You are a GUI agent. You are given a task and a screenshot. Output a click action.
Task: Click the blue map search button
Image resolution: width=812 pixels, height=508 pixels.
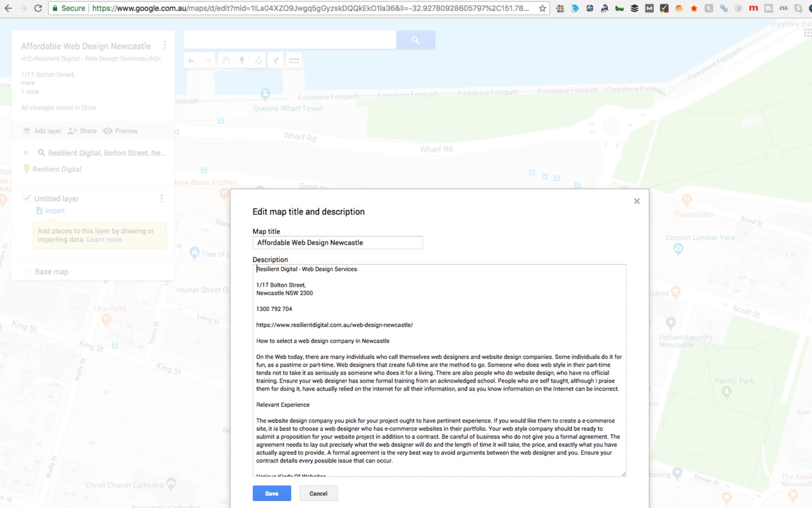coord(415,40)
